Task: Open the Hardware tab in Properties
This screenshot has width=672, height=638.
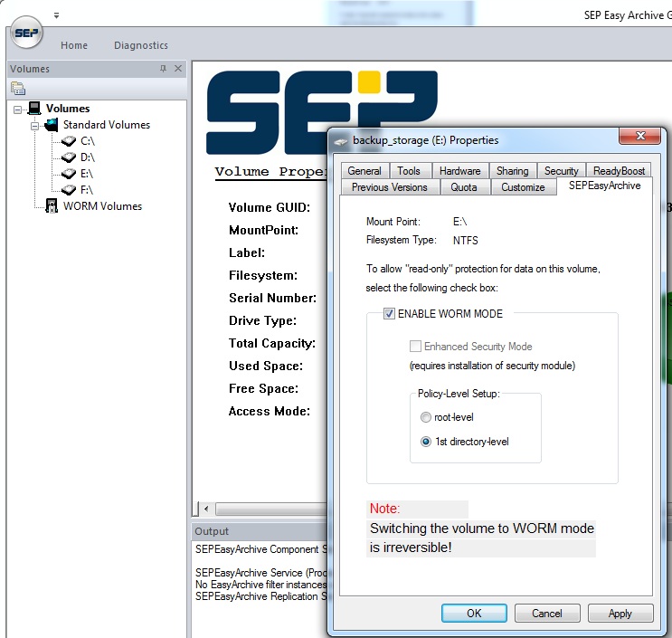Action: [459, 171]
